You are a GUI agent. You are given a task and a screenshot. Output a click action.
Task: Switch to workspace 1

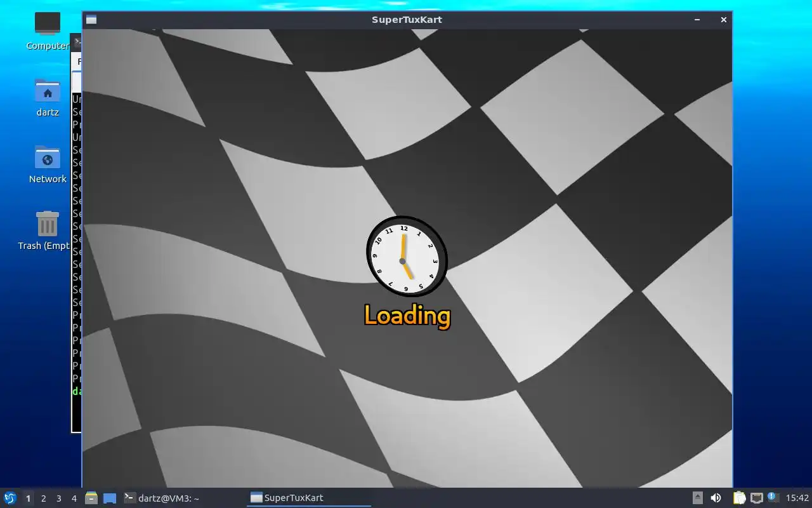[x=28, y=498]
